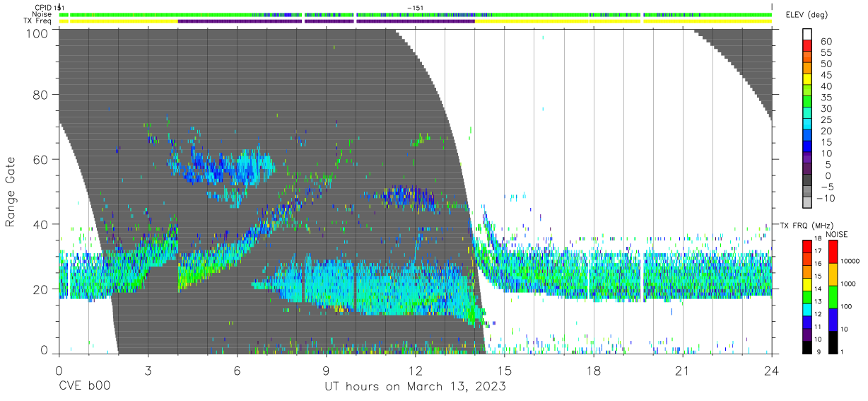
Task: Select the white top segment of ELEV colorbar
Action: (x=809, y=35)
